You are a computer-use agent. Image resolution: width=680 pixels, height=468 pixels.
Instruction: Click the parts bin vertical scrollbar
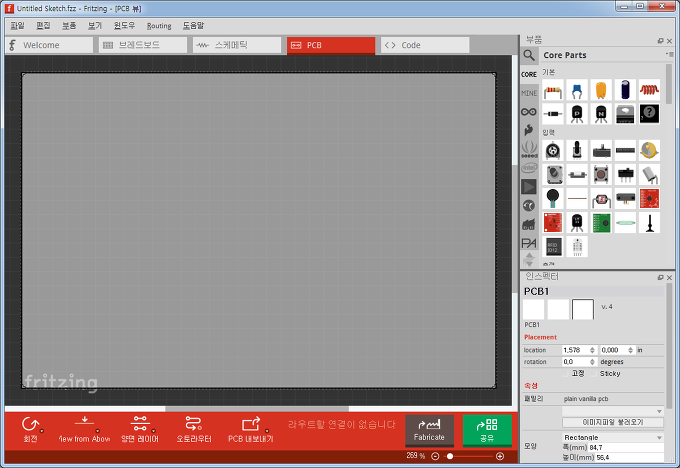coord(669,84)
